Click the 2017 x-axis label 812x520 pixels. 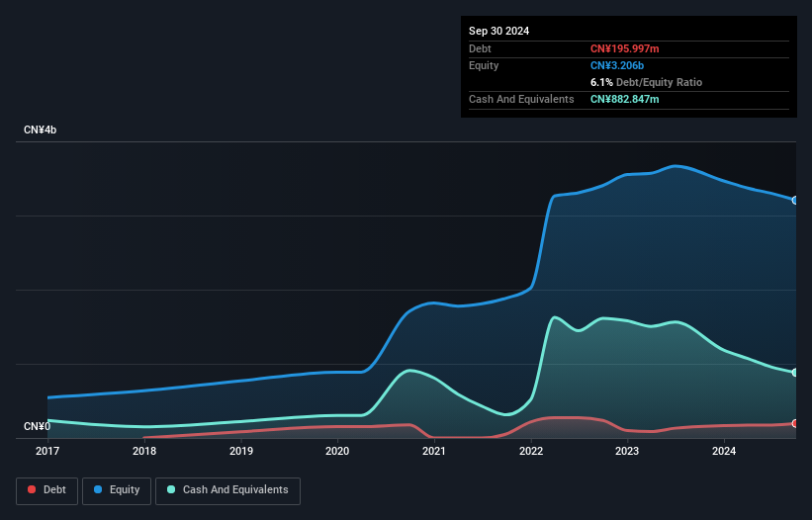47,451
